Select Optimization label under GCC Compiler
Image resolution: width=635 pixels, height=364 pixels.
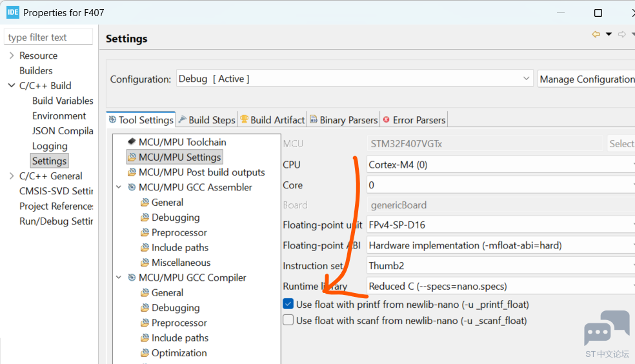(179, 352)
